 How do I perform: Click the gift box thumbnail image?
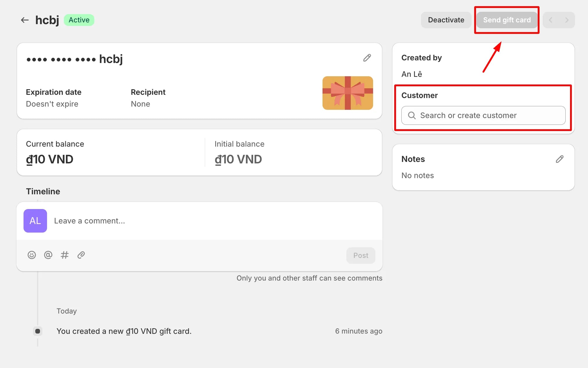[348, 93]
